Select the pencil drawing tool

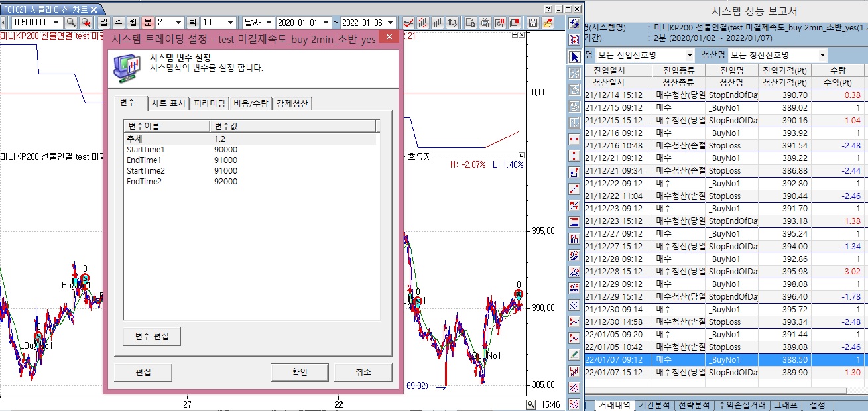(575, 355)
